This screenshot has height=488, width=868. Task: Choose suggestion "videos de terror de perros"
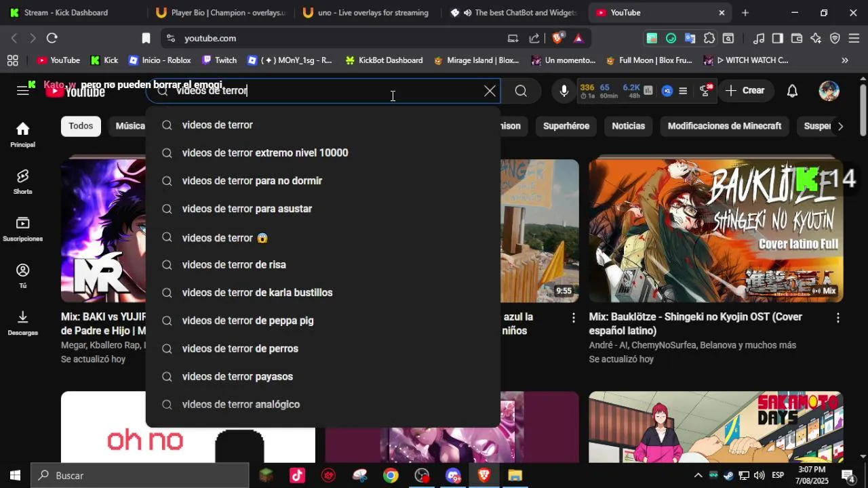click(x=323, y=348)
